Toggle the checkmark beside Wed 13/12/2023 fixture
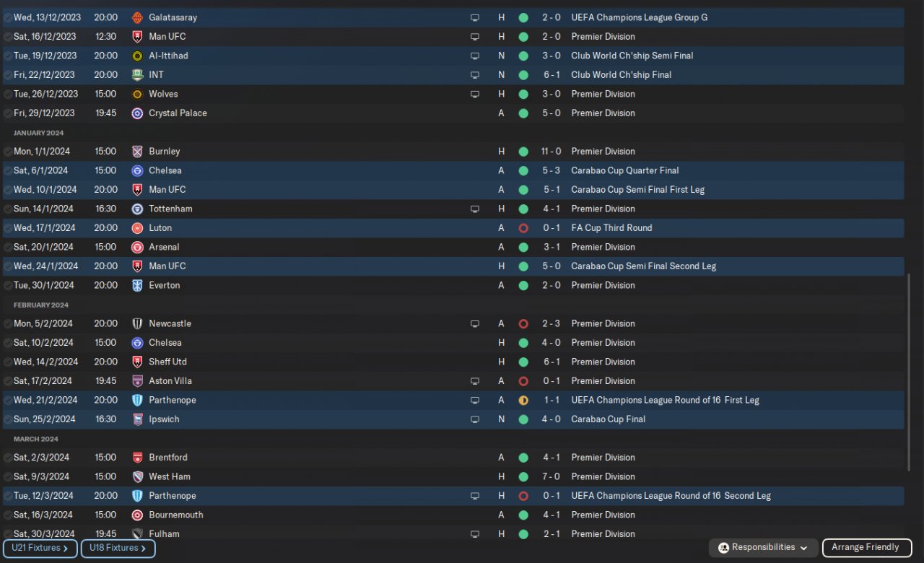Image resolution: width=924 pixels, height=563 pixels. click(7, 17)
